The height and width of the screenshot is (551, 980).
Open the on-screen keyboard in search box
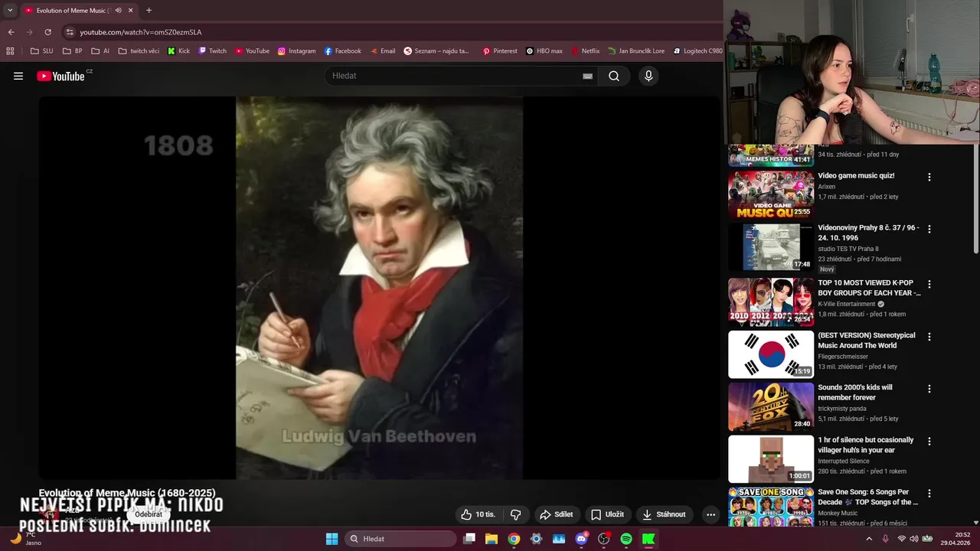[587, 76]
